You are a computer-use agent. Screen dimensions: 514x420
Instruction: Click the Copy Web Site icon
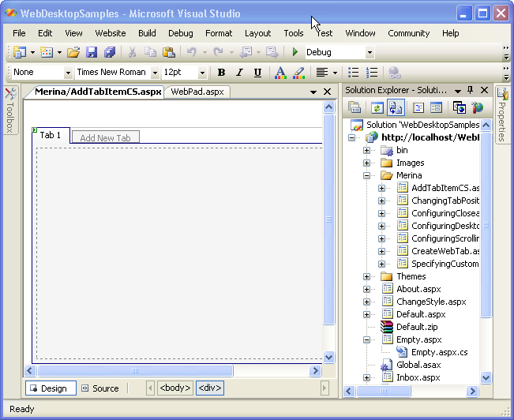tap(459, 107)
